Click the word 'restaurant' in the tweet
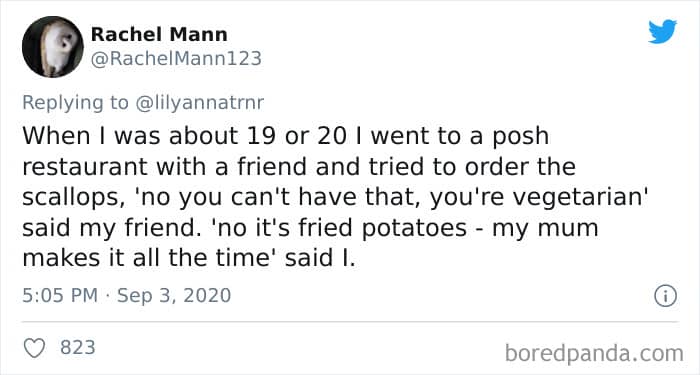This screenshot has width=700, height=375. pyautogui.click(x=85, y=167)
